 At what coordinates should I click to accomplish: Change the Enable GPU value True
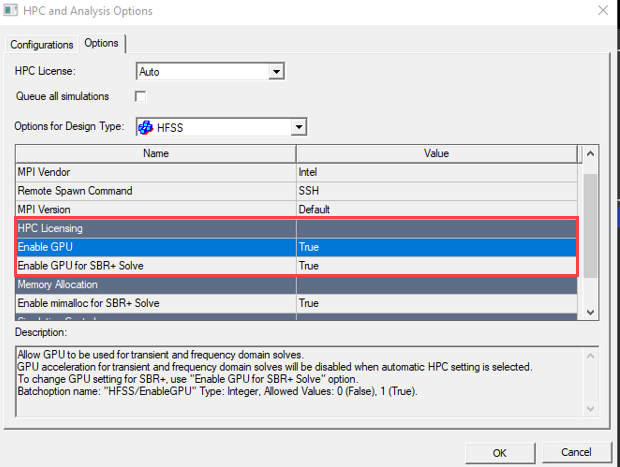pos(437,247)
